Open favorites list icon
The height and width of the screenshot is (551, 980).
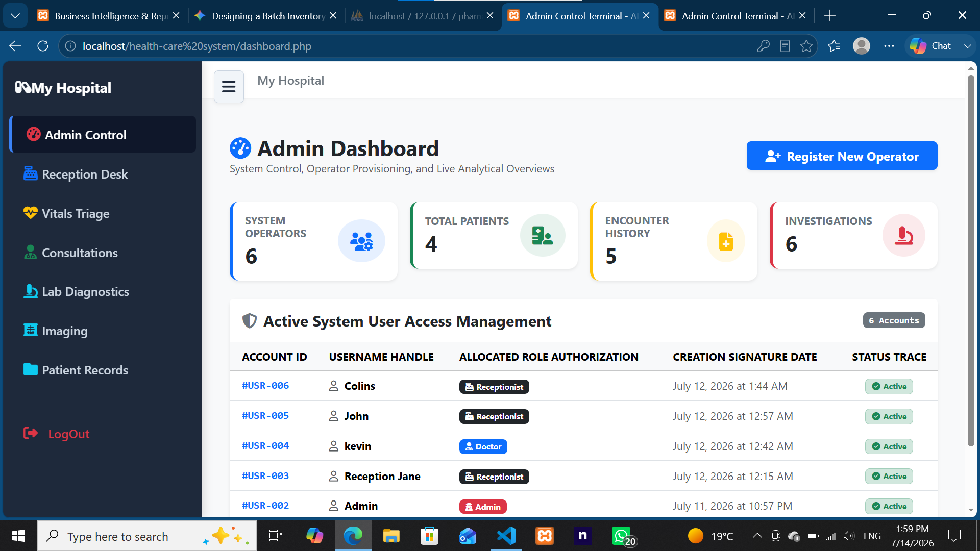tap(834, 46)
